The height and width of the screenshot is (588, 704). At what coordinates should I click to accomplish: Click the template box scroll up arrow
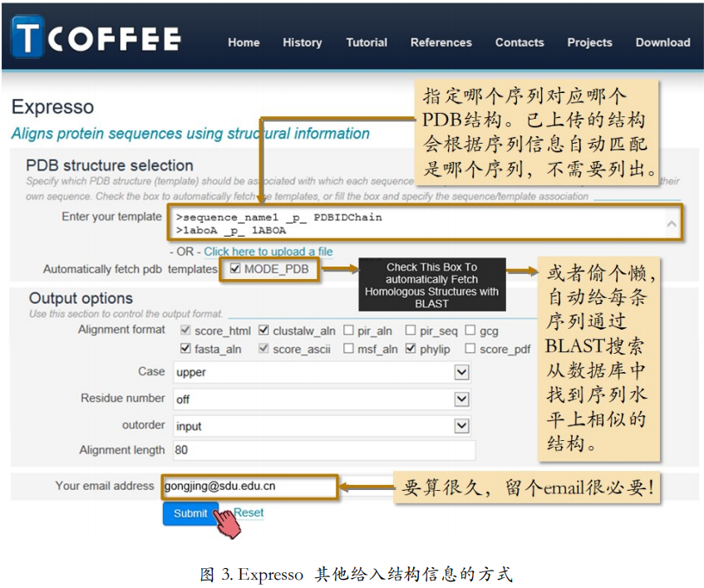point(672,223)
